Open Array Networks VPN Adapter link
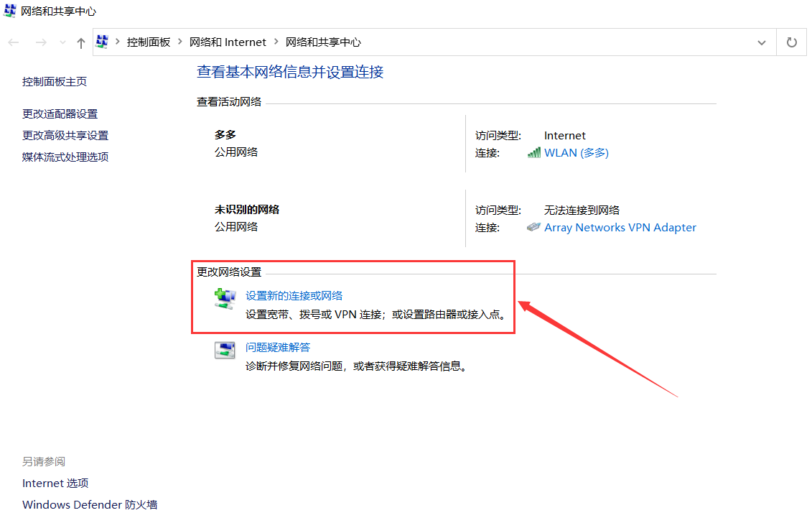Screen dimensions: 812x523 (x=620, y=227)
